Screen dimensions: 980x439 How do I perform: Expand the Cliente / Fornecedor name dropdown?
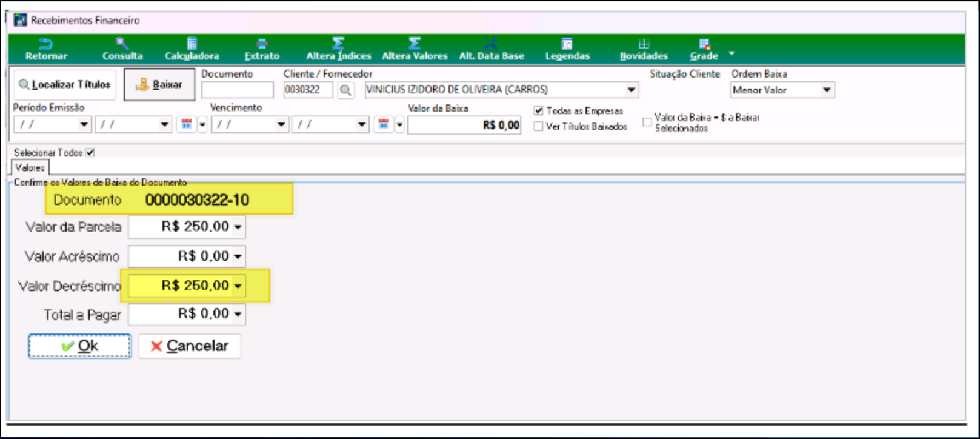pyautogui.click(x=632, y=90)
